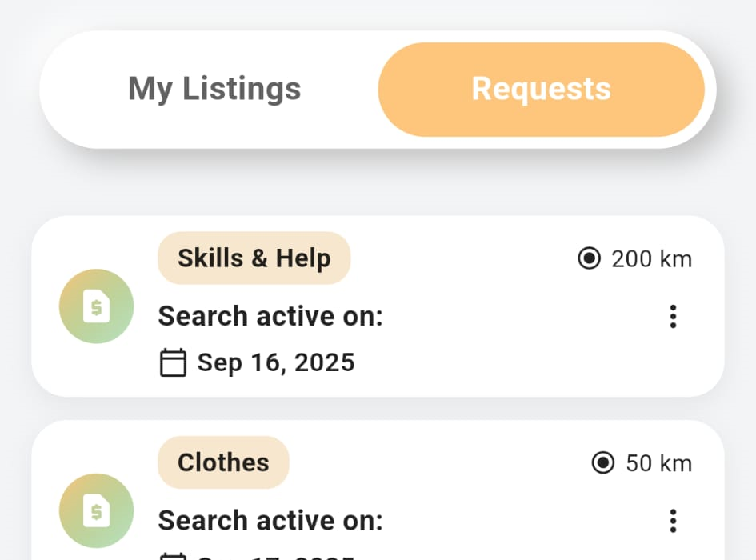The image size is (756, 560).
Task: Click the cut-off calendar icon on Clothes card
Action: point(173,557)
